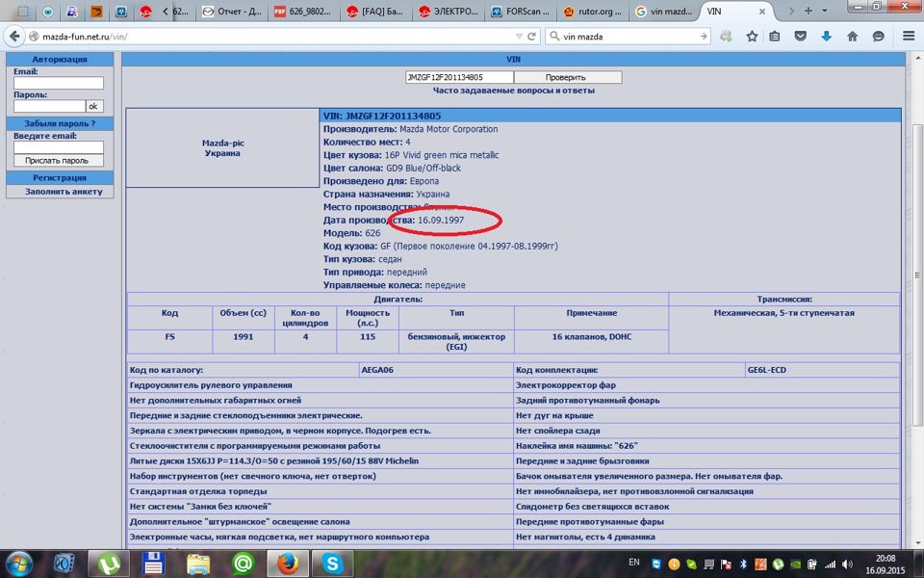
Task: Click the vin mazda search box
Action: pos(629,36)
